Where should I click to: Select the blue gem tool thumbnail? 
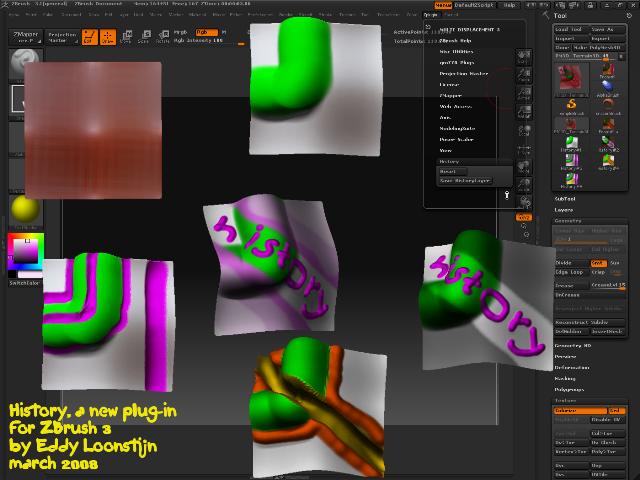(608, 88)
